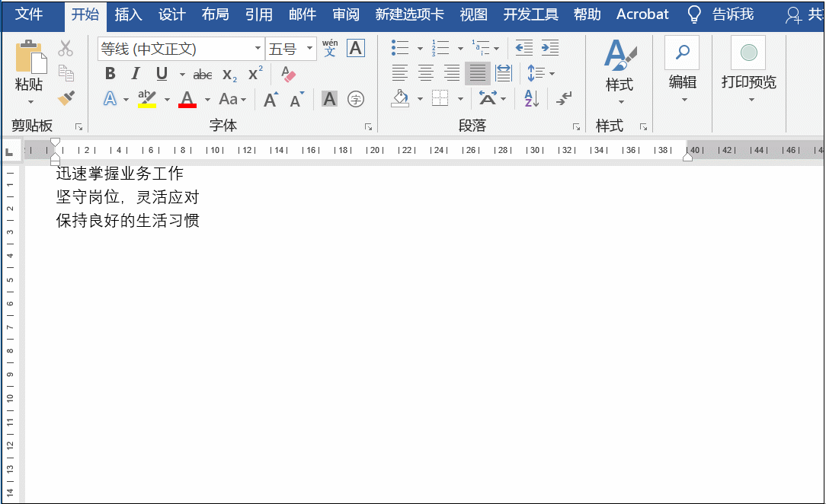Image resolution: width=826 pixels, height=504 pixels.
Task: Switch to the 插入 (Insert) tab
Action: click(x=129, y=14)
